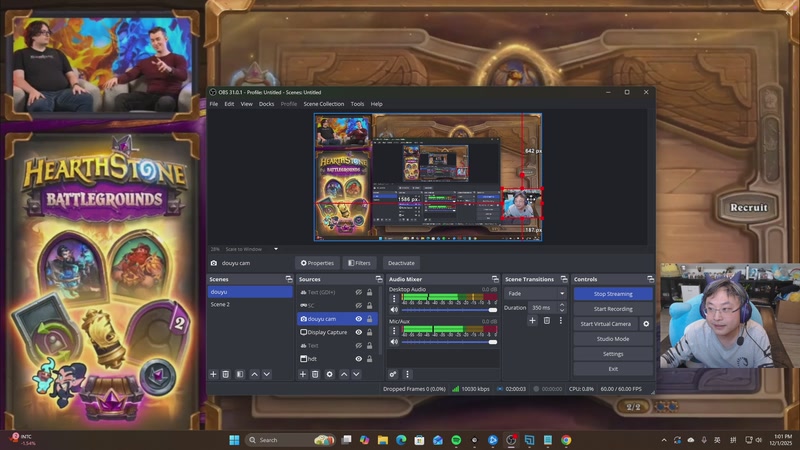The height and width of the screenshot is (450, 800).
Task: Pop out the Controls dock
Action: click(x=650, y=279)
